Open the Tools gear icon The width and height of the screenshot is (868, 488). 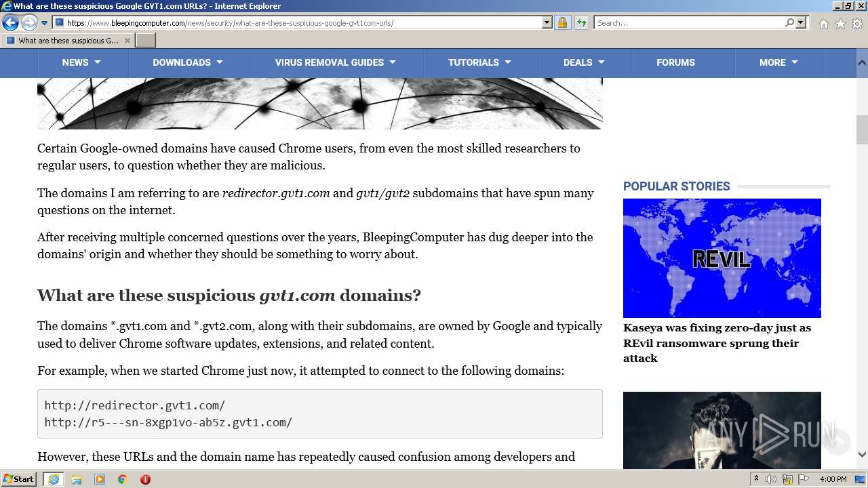click(x=856, y=24)
